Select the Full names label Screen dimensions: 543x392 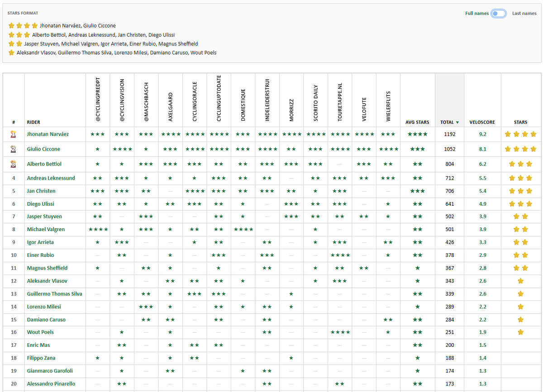[x=477, y=14]
